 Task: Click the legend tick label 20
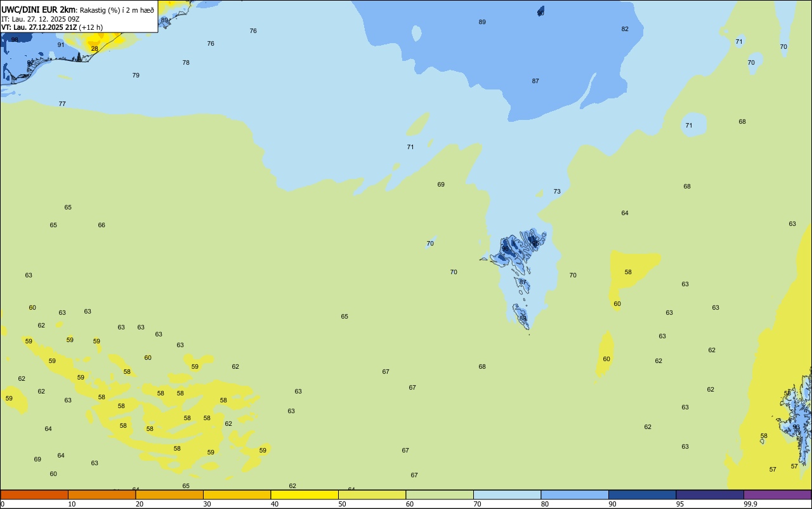140,504
